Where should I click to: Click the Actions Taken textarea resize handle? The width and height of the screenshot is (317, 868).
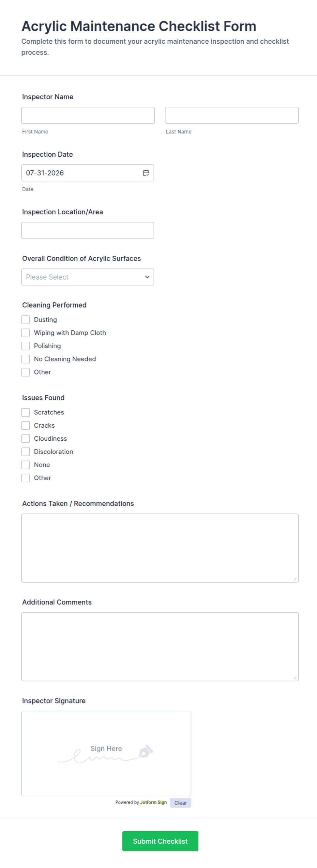pos(295,579)
